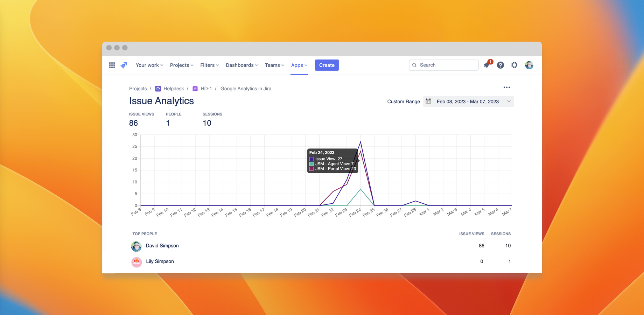Click the Create button

point(327,65)
